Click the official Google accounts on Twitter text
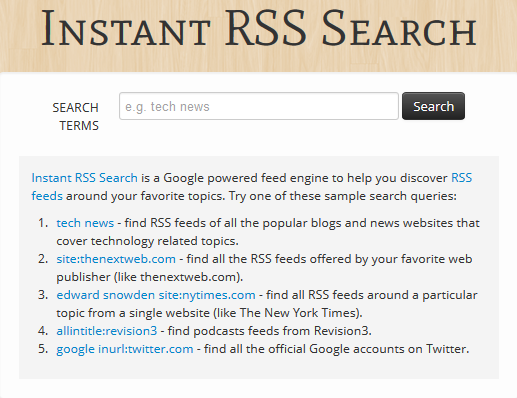The height and width of the screenshot is (398, 517). (336, 349)
